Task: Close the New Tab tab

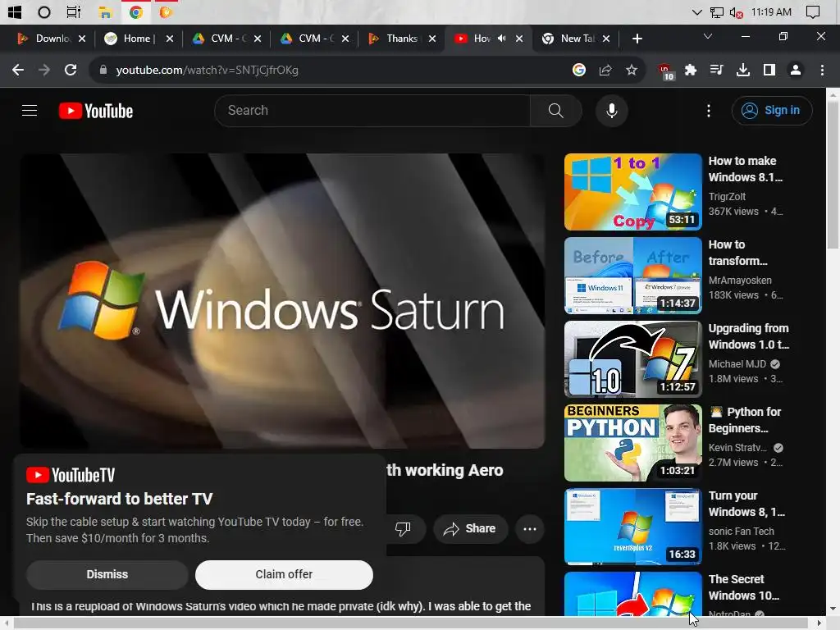Action: coord(606,39)
